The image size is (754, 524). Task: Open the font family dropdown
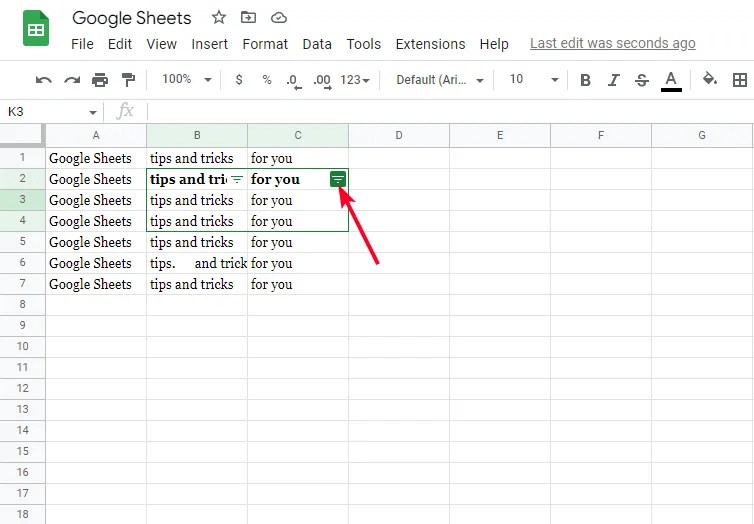(440, 80)
